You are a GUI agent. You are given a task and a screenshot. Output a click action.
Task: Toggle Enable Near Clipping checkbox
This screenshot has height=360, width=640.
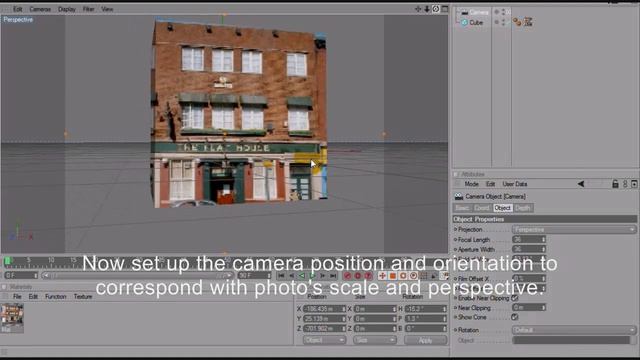pyautogui.click(x=515, y=298)
